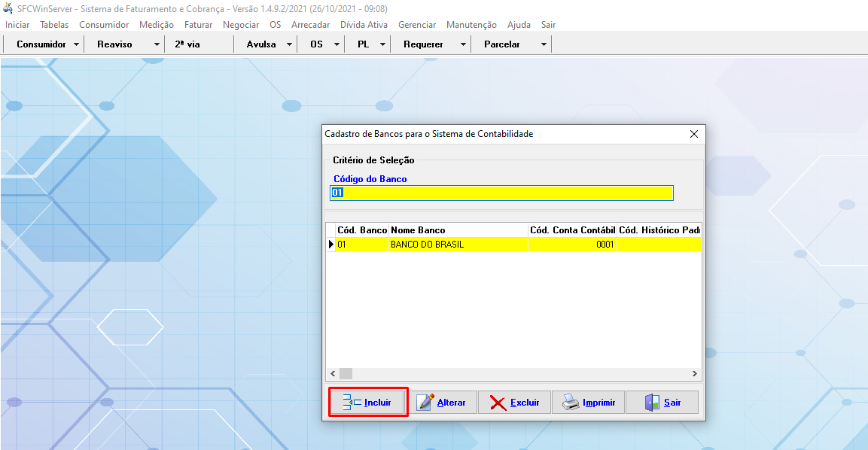This screenshot has height=450, width=868.
Task: Click the Sair door icon
Action: (x=652, y=403)
